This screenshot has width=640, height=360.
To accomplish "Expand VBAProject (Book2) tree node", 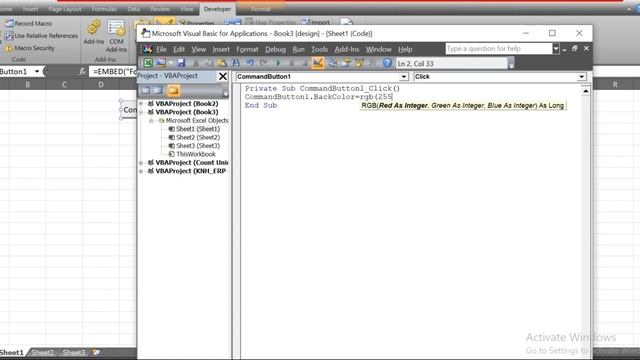I will pos(141,104).
